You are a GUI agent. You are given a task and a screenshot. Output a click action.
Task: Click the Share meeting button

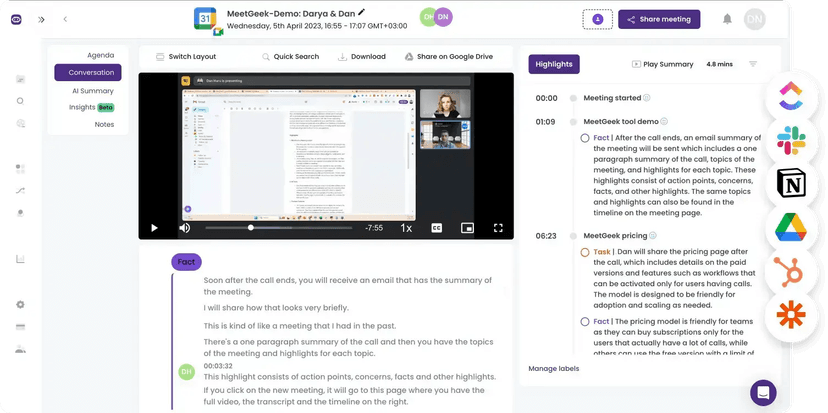(659, 20)
